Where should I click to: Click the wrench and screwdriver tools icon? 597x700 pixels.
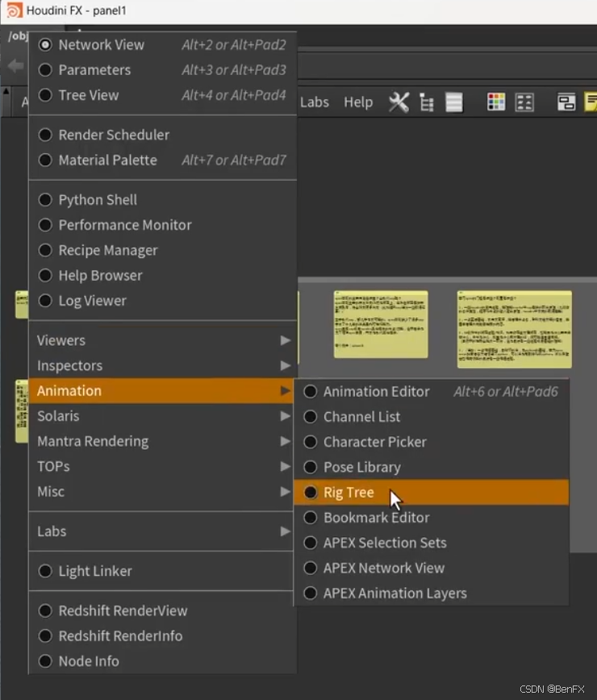[x=399, y=102]
